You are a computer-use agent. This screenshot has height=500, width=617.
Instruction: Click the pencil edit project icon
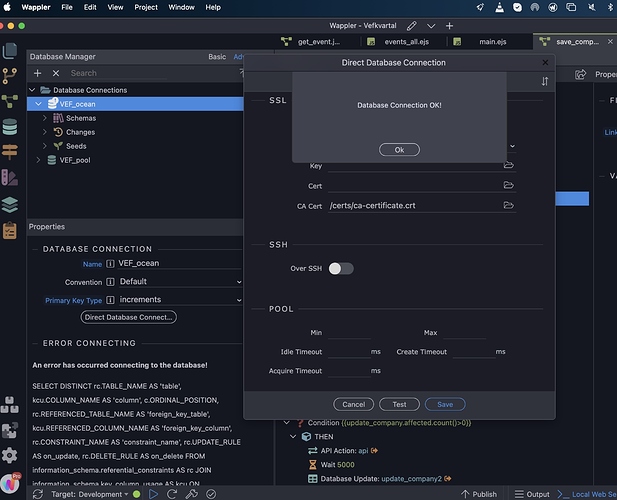tap(412, 26)
